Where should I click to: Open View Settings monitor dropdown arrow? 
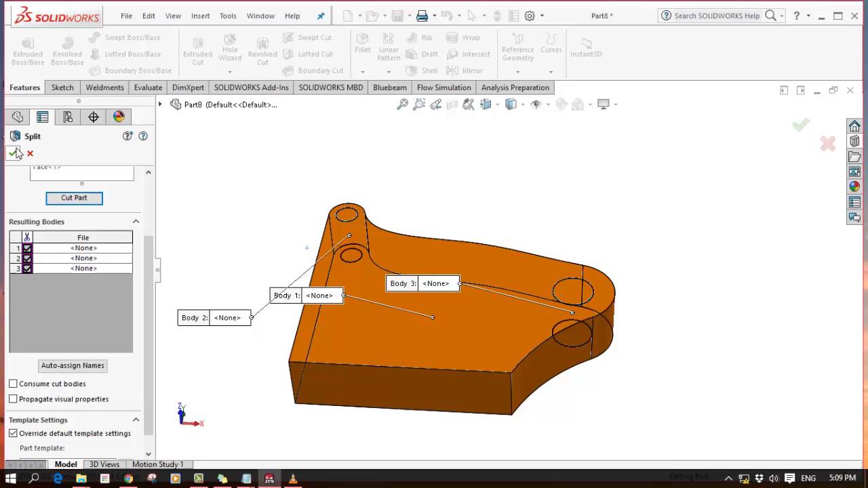pos(616,104)
